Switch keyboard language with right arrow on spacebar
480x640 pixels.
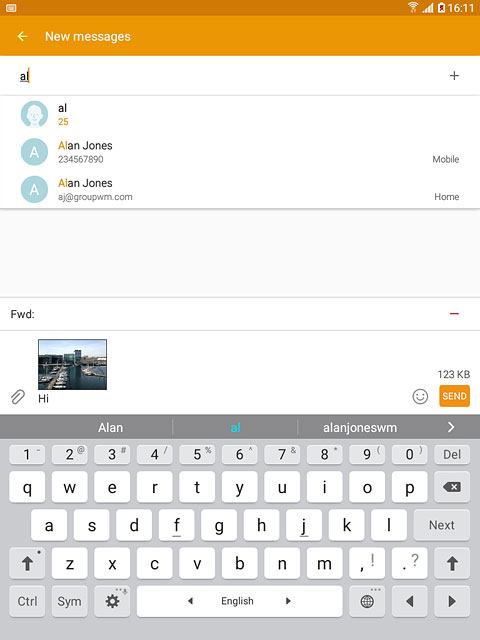coord(288,601)
